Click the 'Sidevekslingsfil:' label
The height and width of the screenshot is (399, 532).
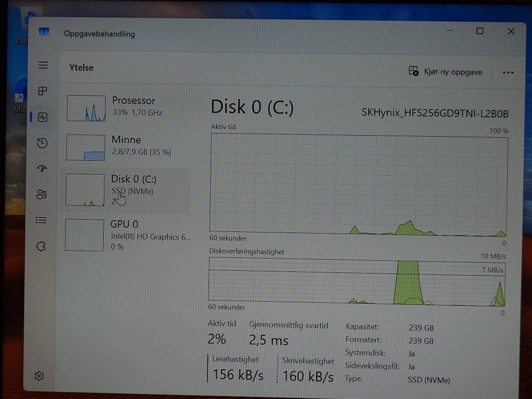coord(372,366)
